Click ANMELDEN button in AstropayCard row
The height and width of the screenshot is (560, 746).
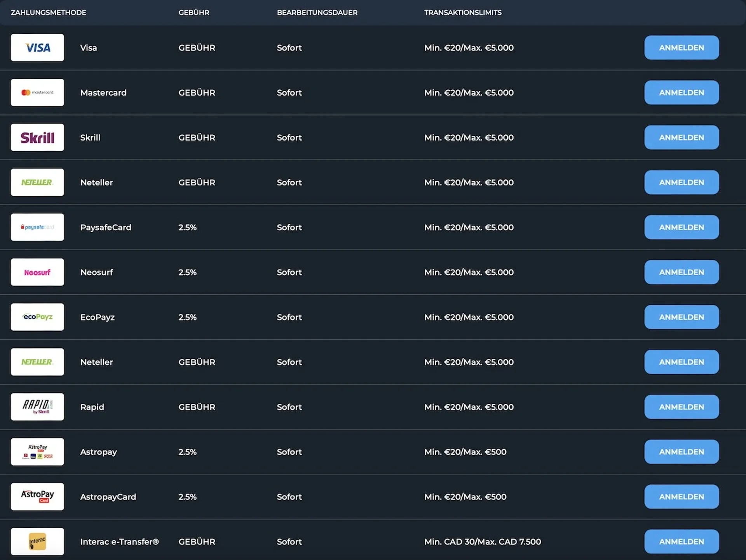point(682,497)
